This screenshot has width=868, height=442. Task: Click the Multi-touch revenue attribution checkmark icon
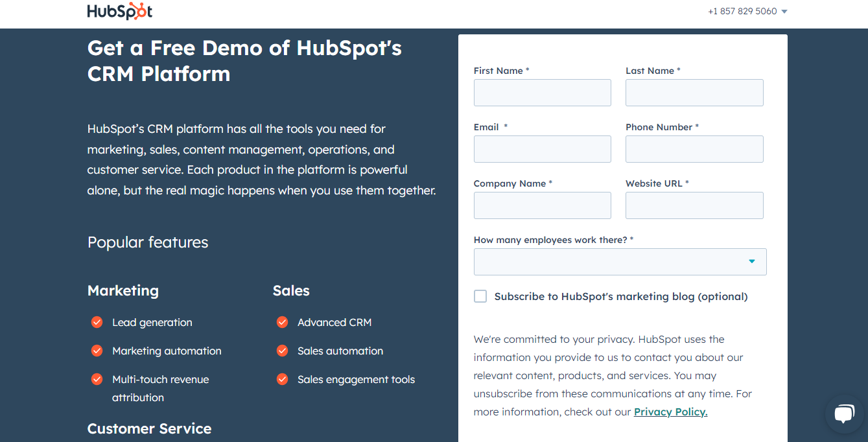[97, 379]
